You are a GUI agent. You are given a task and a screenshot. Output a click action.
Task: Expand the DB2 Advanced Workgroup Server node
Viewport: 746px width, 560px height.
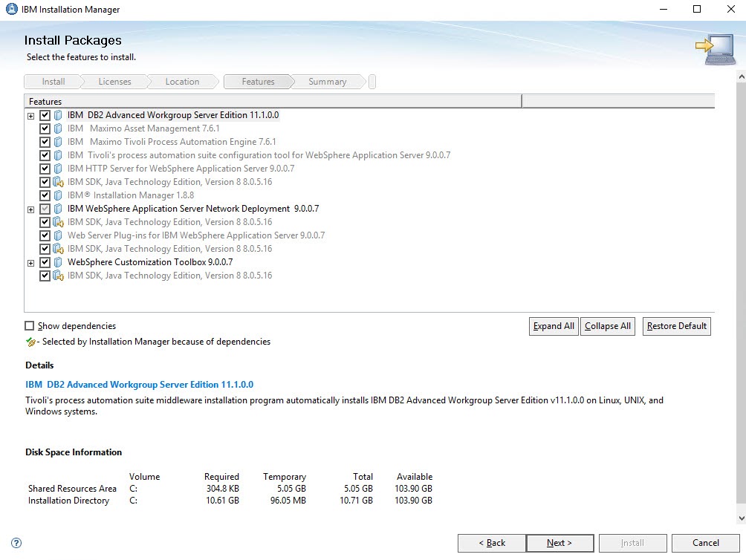point(31,116)
